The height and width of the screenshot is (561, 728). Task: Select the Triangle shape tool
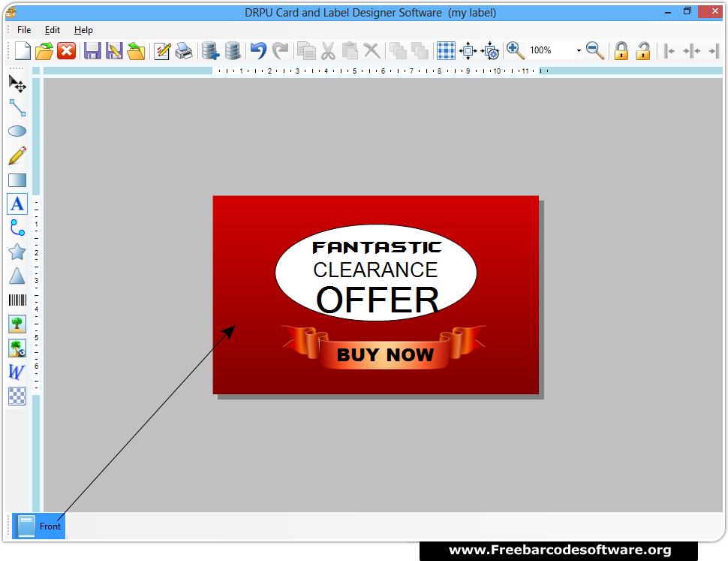coord(17,276)
